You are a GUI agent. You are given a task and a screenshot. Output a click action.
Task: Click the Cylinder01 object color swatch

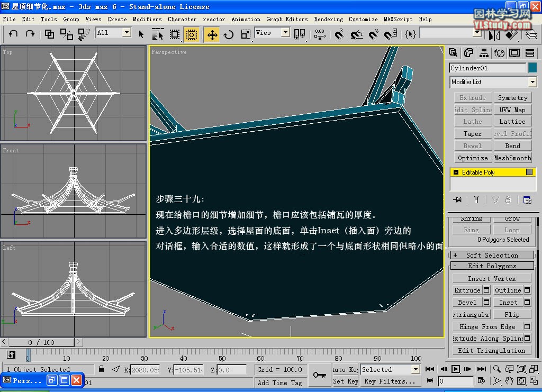tap(532, 68)
